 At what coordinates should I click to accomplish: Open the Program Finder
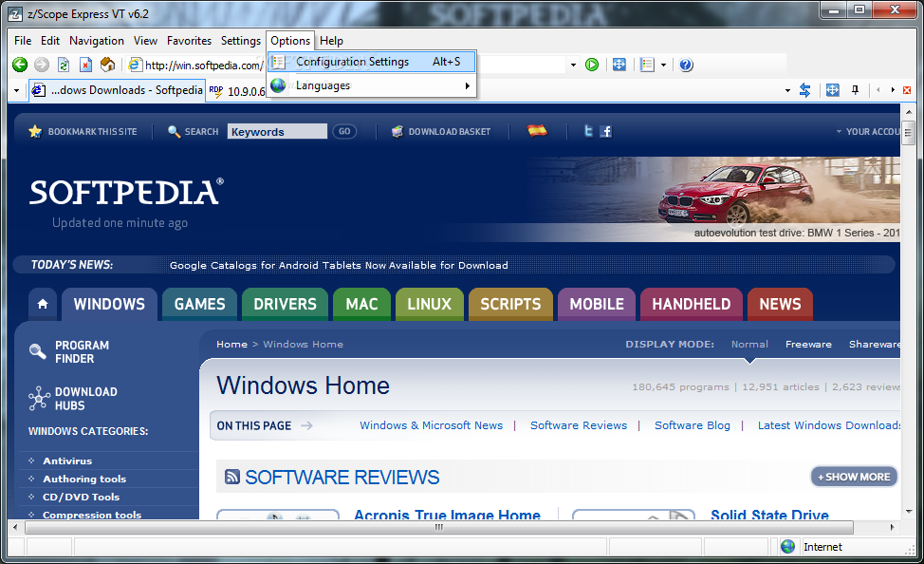69,351
